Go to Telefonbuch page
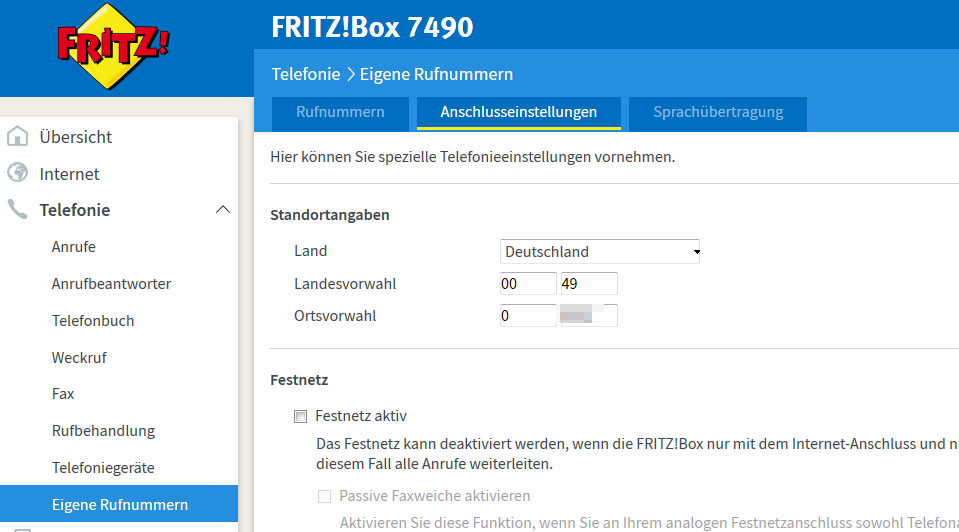Viewport: 959px width, 532px height. (93, 321)
